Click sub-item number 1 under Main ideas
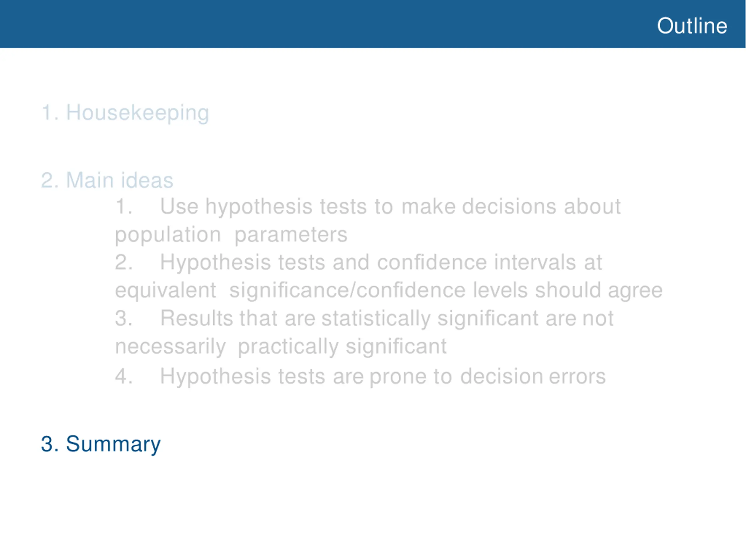This screenshot has height=560, width=746. coord(124,206)
